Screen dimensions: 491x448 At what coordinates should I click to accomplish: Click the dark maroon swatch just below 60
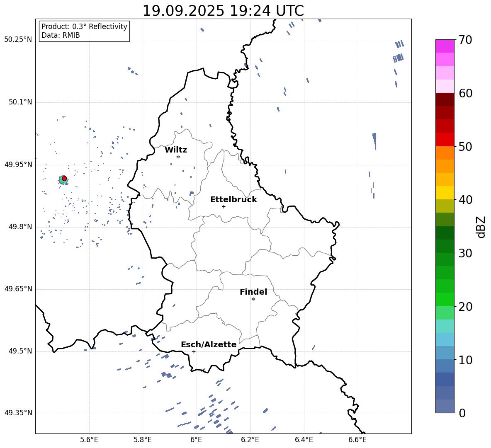(445, 99)
